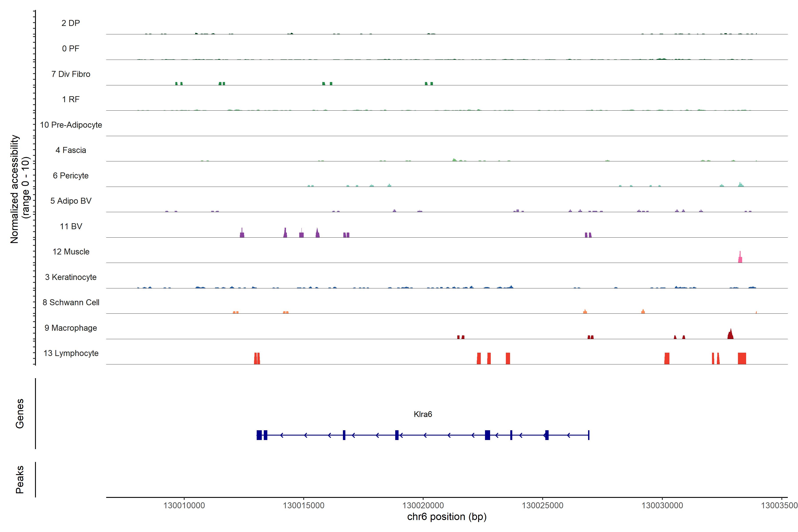Click the 6 Pericyte track label
The height and width of the screenshot is (532, 798).
[x=70, y=175]
